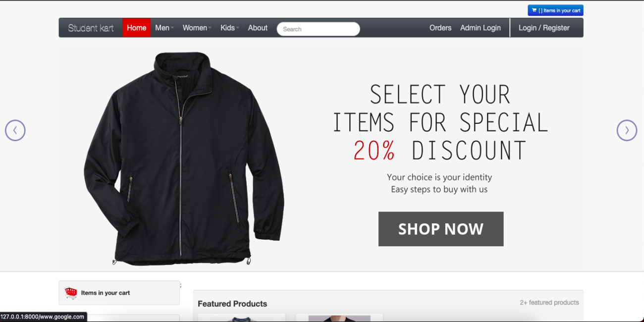
Task: Open the About page
Action: [x=258, y=28]
